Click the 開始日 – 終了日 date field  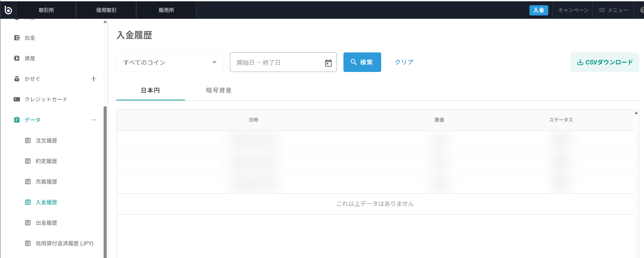point(283,62)
